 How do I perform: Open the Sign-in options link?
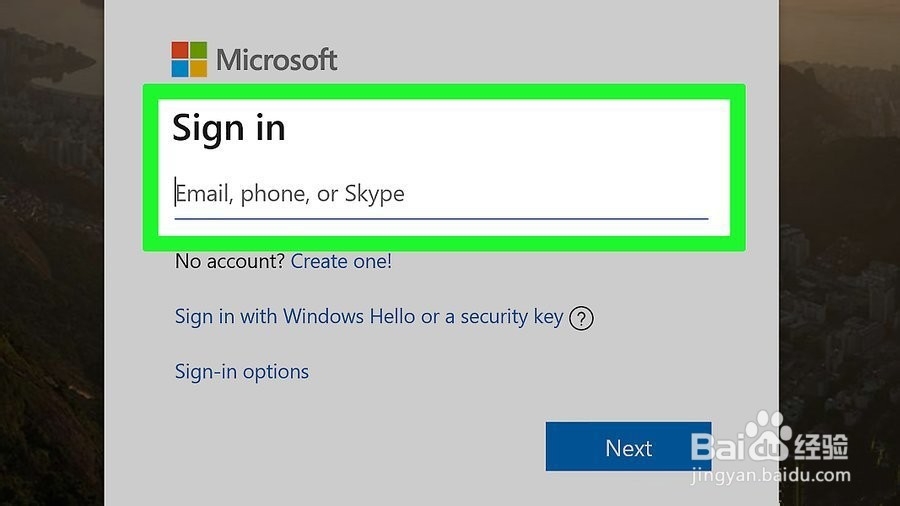[242, 372]
